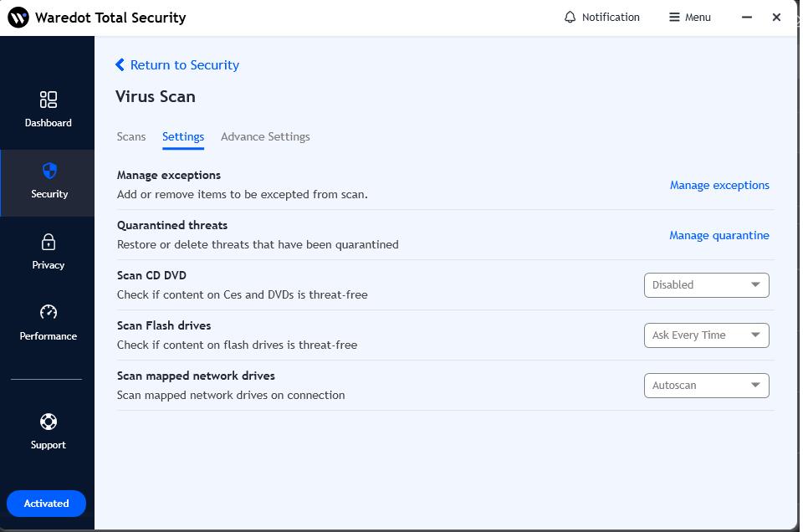Image resolution: width=803 pixels, height=532 pixels.
Task: Click the Notification bell icon
Action: point(570,17)
